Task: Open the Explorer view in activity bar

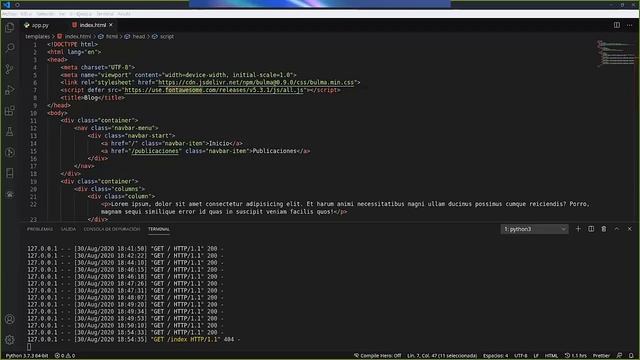Action: [x=10, y=27]
